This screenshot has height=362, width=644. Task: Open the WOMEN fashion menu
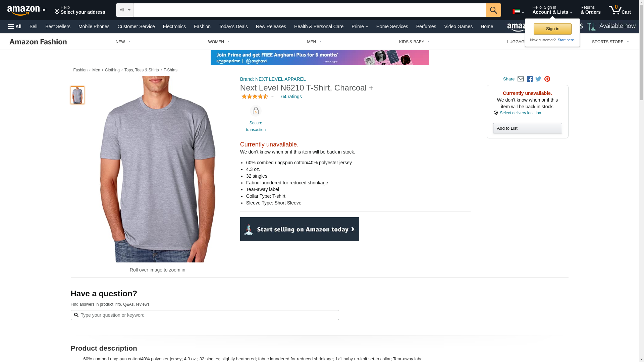(x=219, y=42)
